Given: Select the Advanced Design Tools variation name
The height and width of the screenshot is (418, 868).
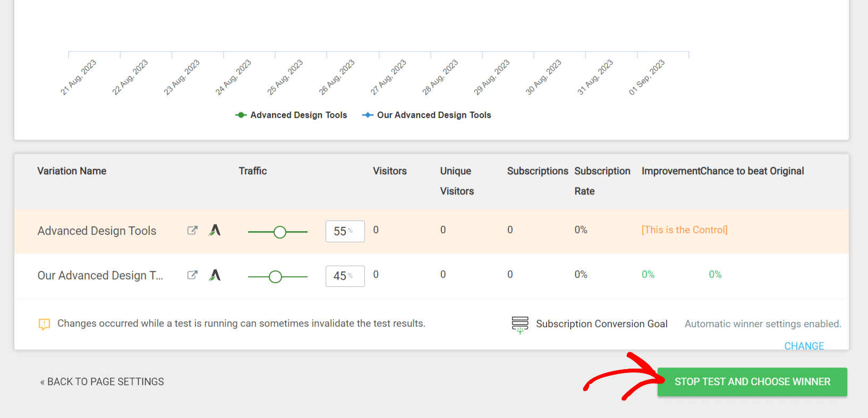Looking at the screenshot, I should point(97,231).
